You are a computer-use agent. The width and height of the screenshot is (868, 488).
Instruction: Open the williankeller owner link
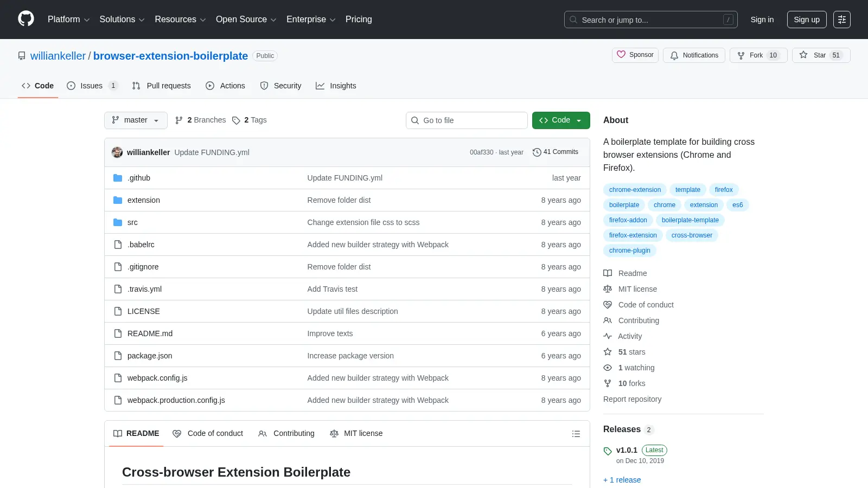58,56
